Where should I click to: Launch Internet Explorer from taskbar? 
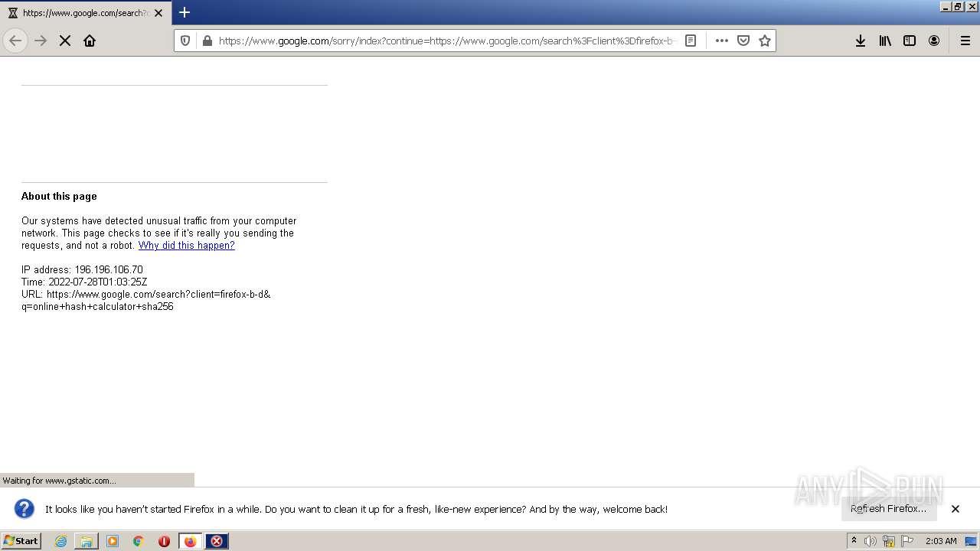[61, 541]
